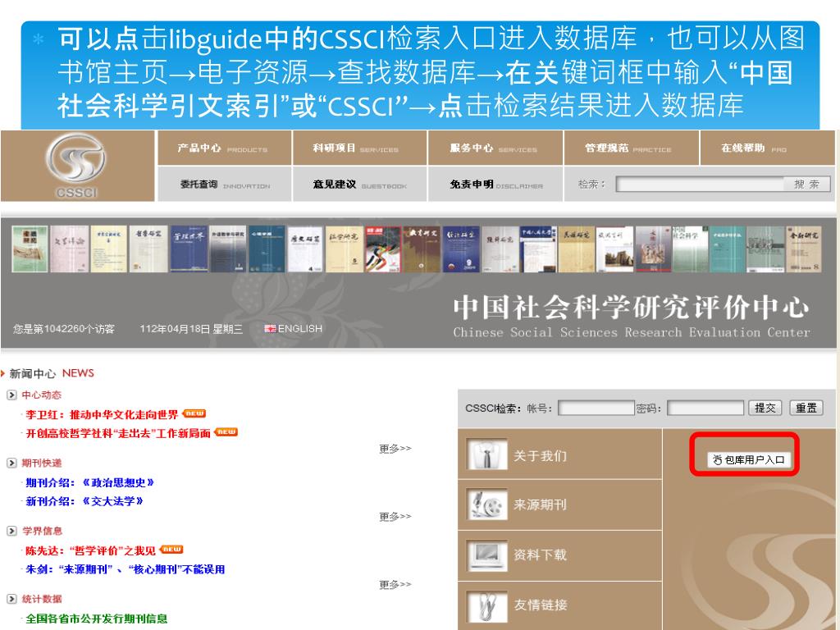Click 更多>> under 中心动态
This screenshot has height=630, width=840.
395,449
